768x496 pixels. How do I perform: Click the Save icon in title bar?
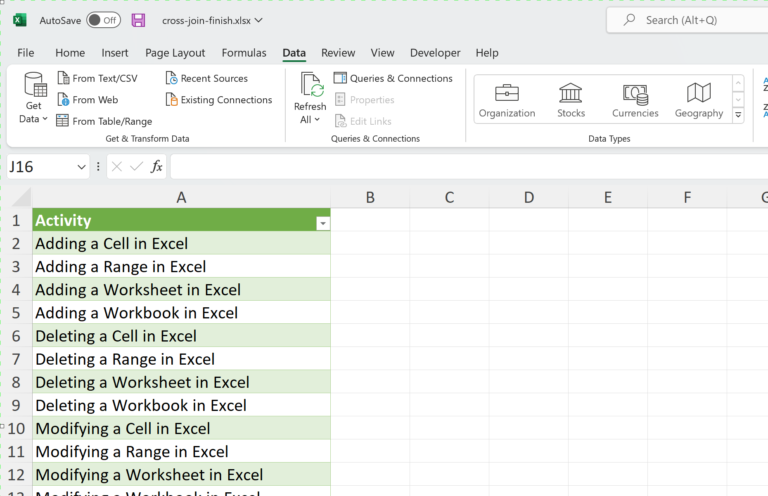click(139, 20)
